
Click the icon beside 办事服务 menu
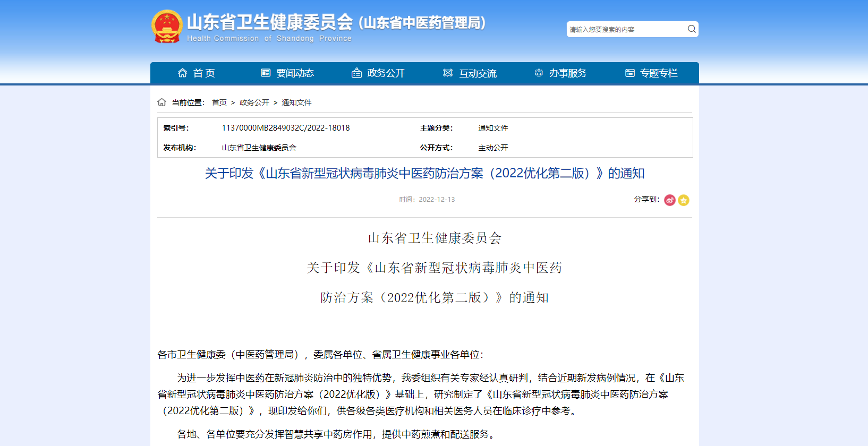pos(539,73)
